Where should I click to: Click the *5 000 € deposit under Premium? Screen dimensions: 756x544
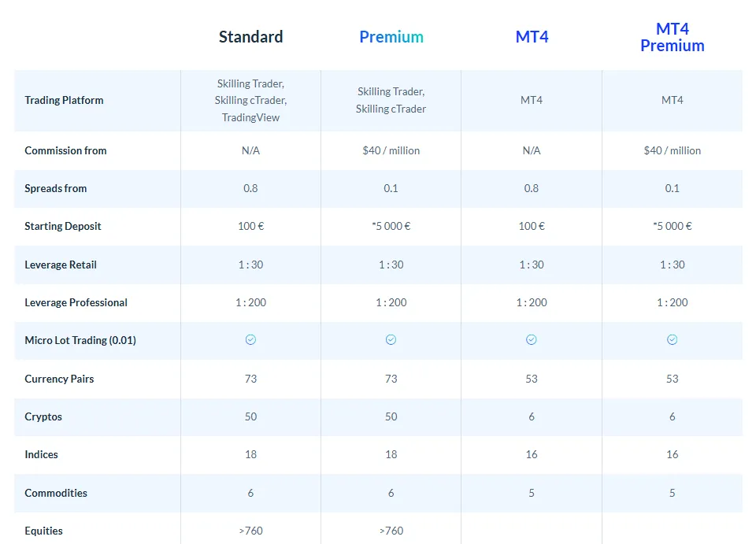pos(391,226)
